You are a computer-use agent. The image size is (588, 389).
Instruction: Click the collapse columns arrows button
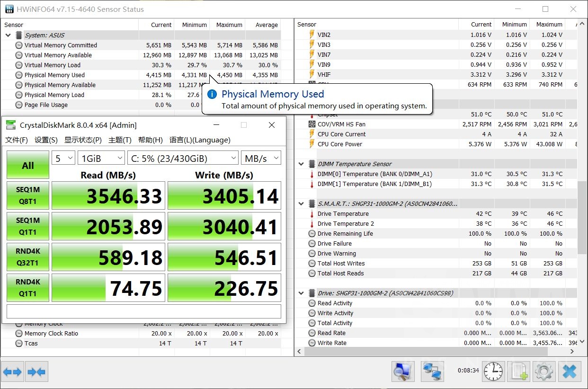(37, 372)
